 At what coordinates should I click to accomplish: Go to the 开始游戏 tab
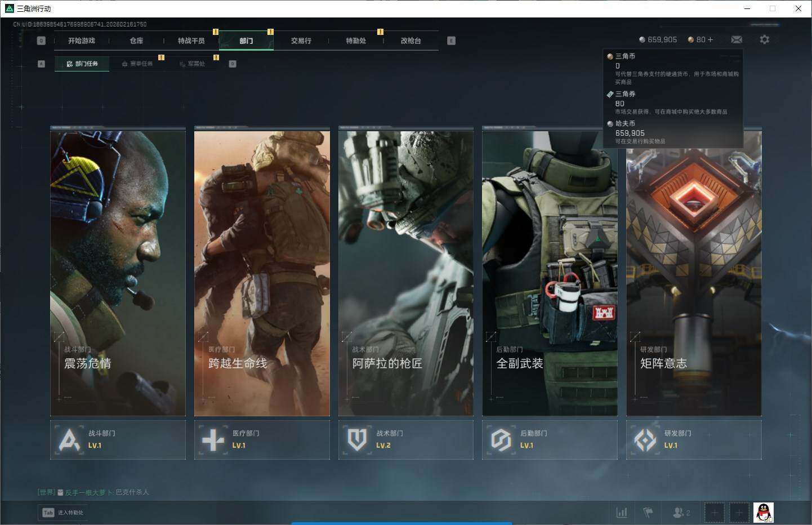(x=82, y=41)
